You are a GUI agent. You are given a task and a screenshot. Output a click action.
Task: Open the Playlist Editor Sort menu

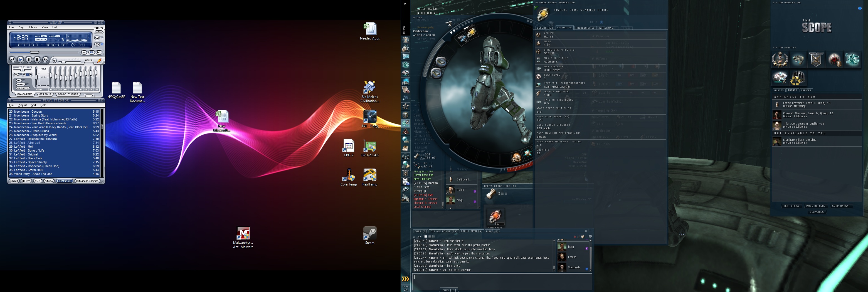[33, 105]
